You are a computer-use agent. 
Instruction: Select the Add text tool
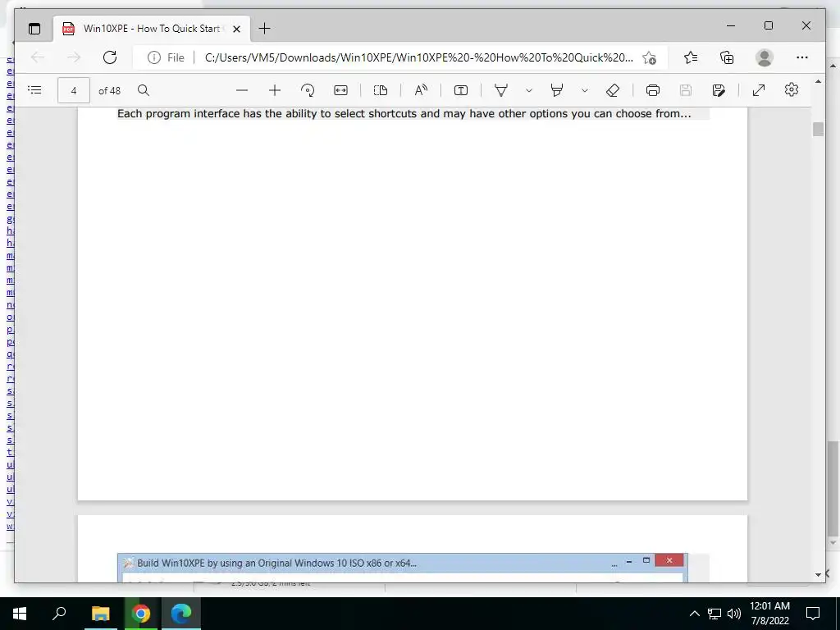(x=461, y=90)
